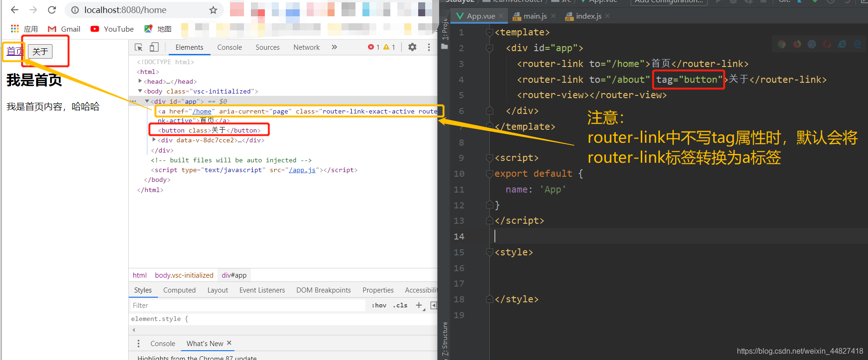This screenshot has height=360, width=868.
Task: Open the YouTube bookmark
Action: click(112, 29)
